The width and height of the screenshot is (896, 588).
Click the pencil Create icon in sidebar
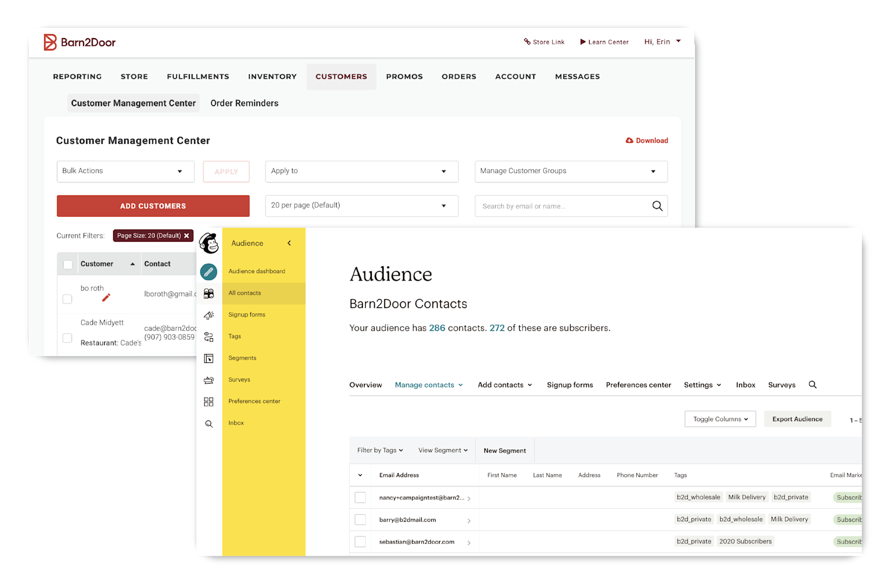click(x=208, y=272)
